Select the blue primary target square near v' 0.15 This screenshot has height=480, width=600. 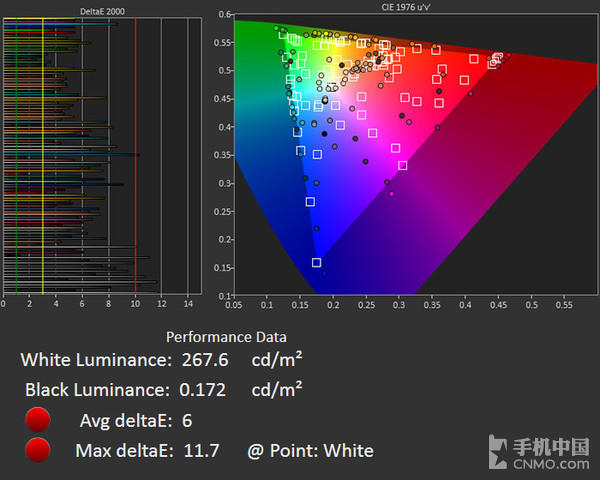[x=316, y=262]
